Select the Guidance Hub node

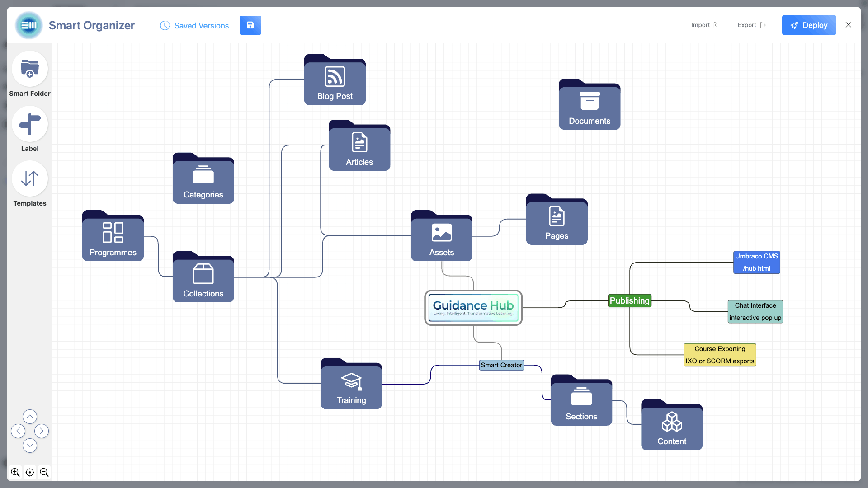473,308
